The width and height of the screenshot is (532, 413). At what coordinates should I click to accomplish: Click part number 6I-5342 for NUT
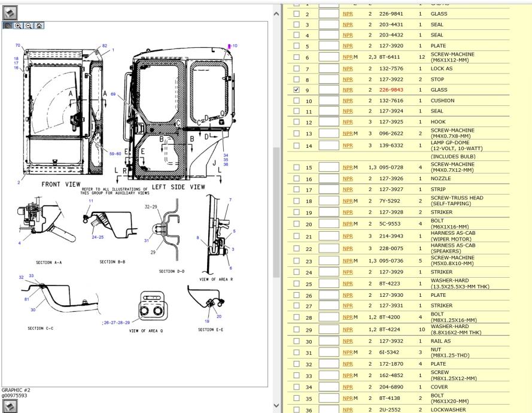[390, 353]
